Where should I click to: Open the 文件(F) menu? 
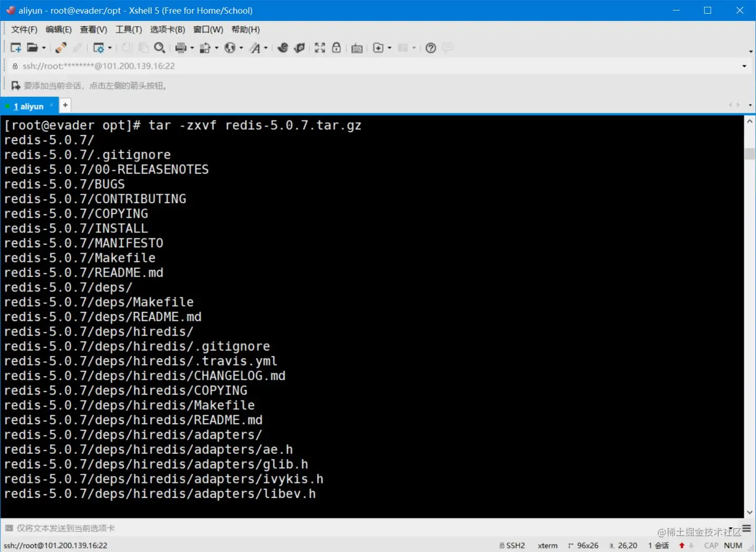(x=24, y=29)
